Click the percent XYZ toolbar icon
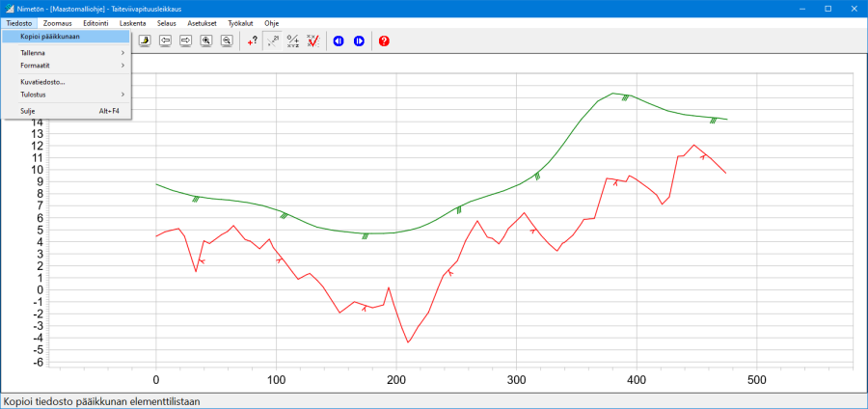Image resolution: width=868 pixels, height=409 pixels. (x=293, y=41)
